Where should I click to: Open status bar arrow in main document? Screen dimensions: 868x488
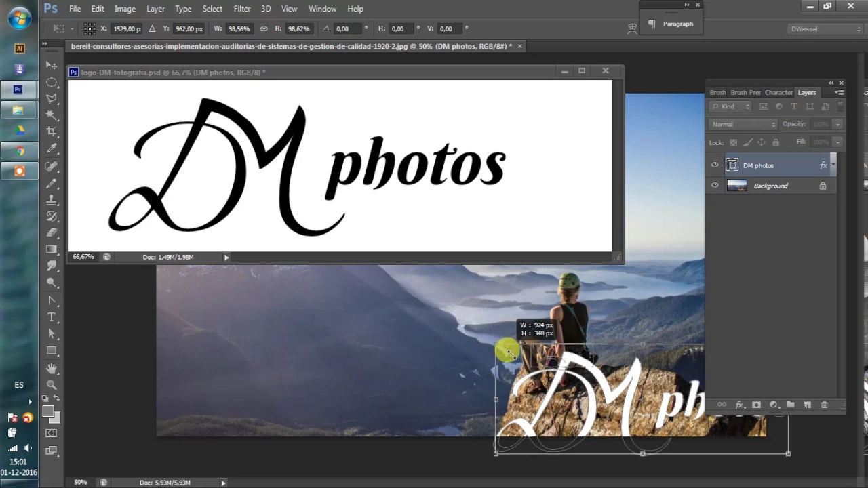click(223, 483)
